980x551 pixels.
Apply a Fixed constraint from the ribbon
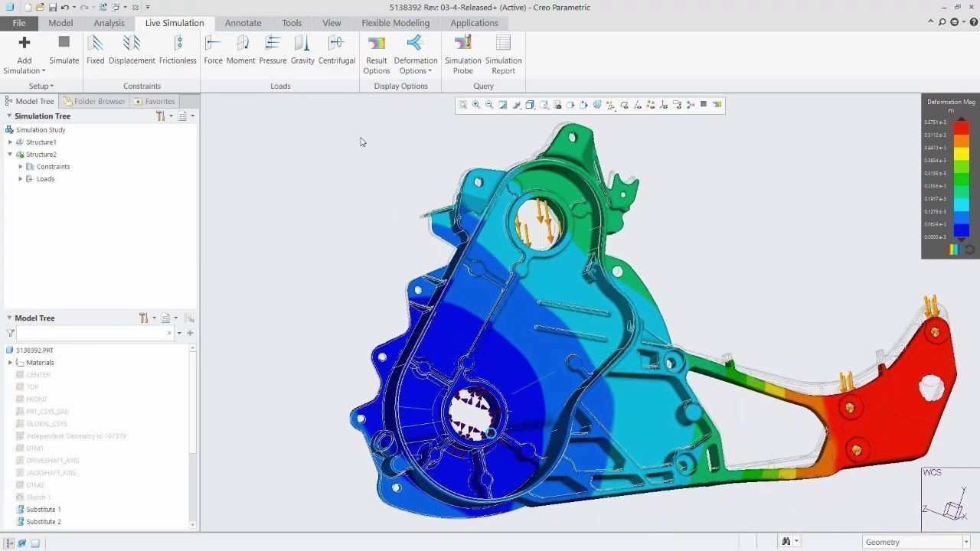(95, 51)
